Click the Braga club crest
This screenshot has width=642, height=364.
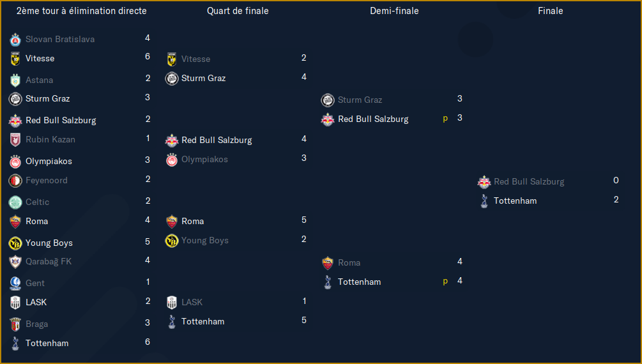click(x=15, y=324)
